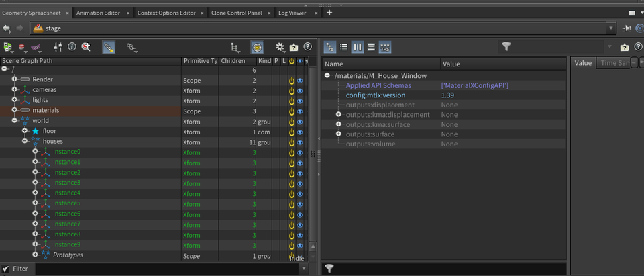This screenshot has width=644, height=276.
Task: Select the Instance6 prim in the tree
Action: coord(66,214)
